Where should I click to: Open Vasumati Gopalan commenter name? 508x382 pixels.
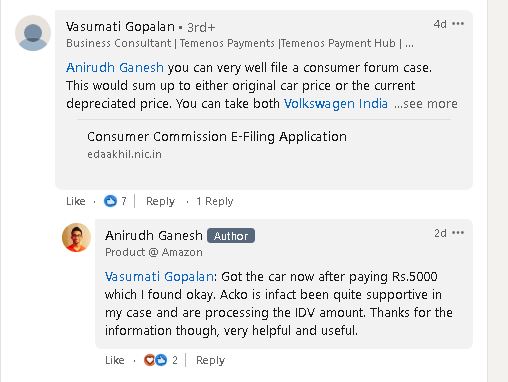120,27
